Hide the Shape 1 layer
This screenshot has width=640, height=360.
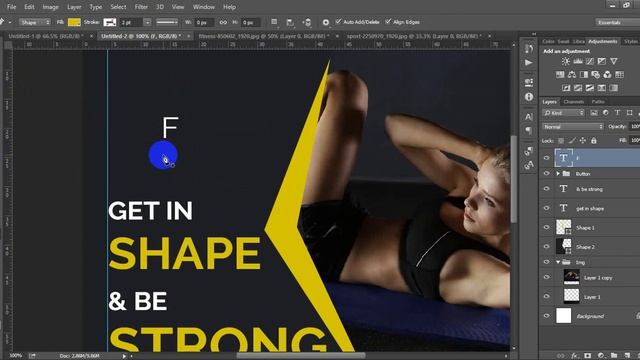pos(546,227)
